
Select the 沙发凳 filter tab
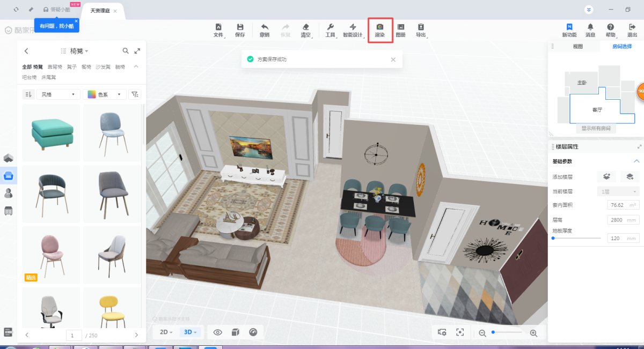[103, 67]
